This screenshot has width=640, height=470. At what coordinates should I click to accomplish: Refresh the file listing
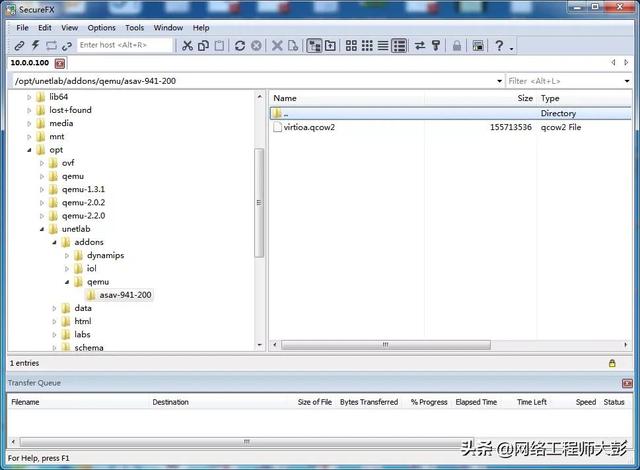point(240,45)
